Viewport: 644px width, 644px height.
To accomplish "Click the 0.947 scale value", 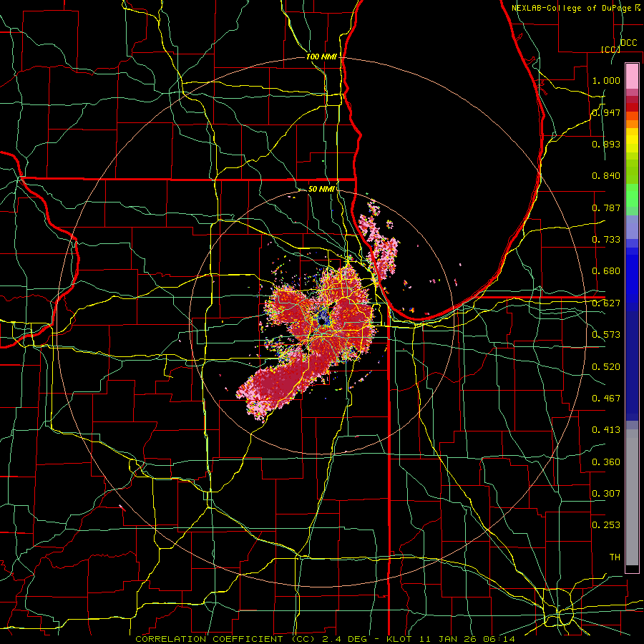I will coord(606,112).
